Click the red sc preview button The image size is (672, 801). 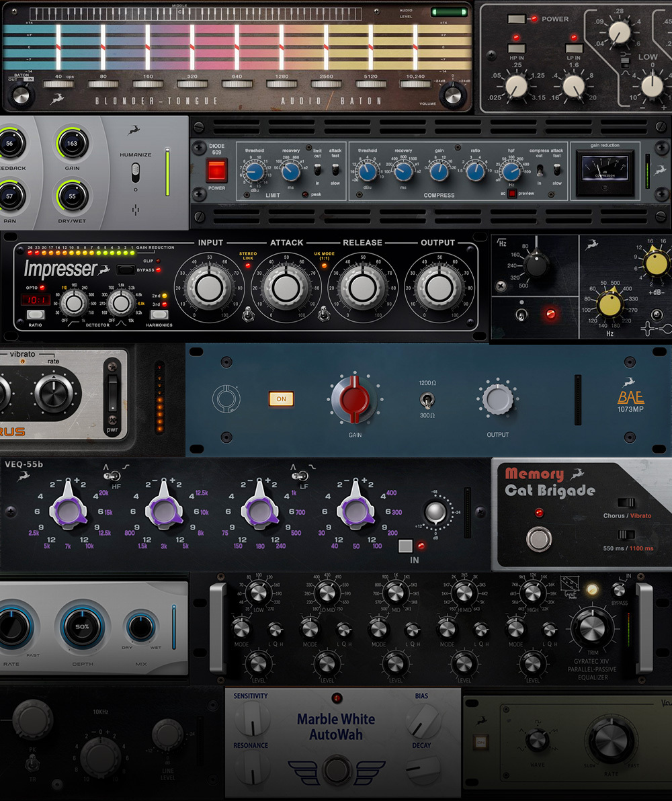(x=511, y=193)
